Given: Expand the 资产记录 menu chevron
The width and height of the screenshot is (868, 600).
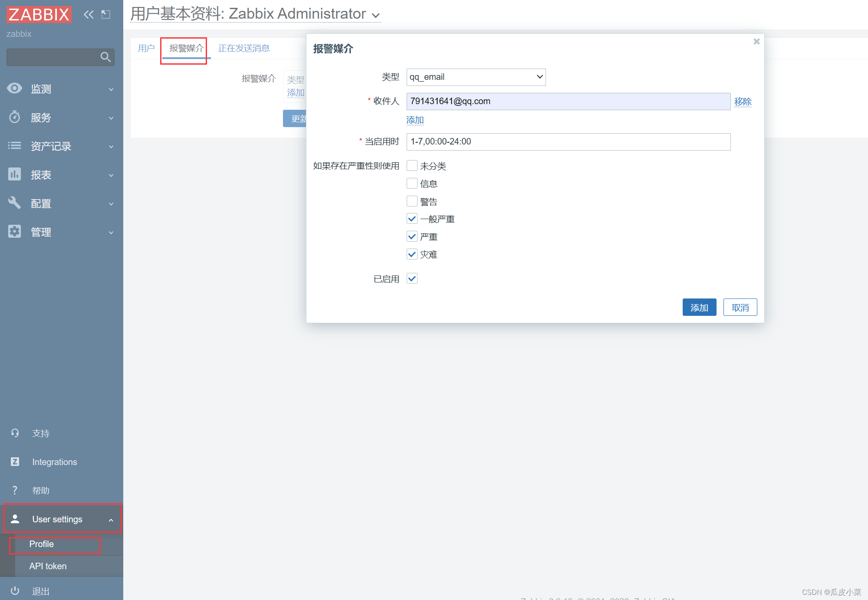Looking at the screenshot, I should [111, 147].
